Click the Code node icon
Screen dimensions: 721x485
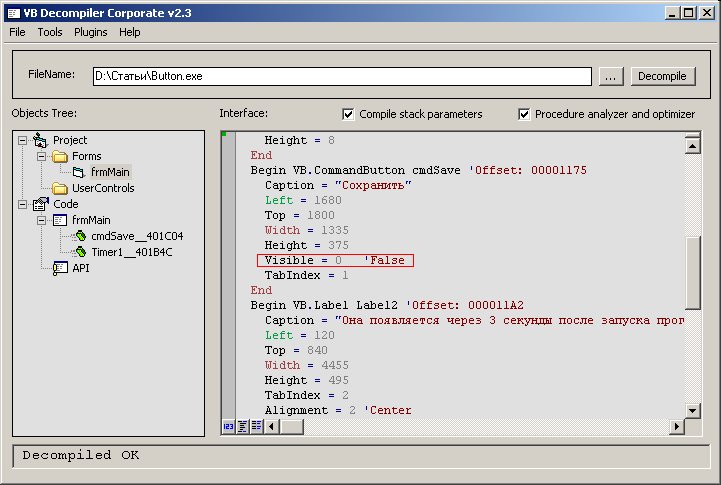click(41, 204)
